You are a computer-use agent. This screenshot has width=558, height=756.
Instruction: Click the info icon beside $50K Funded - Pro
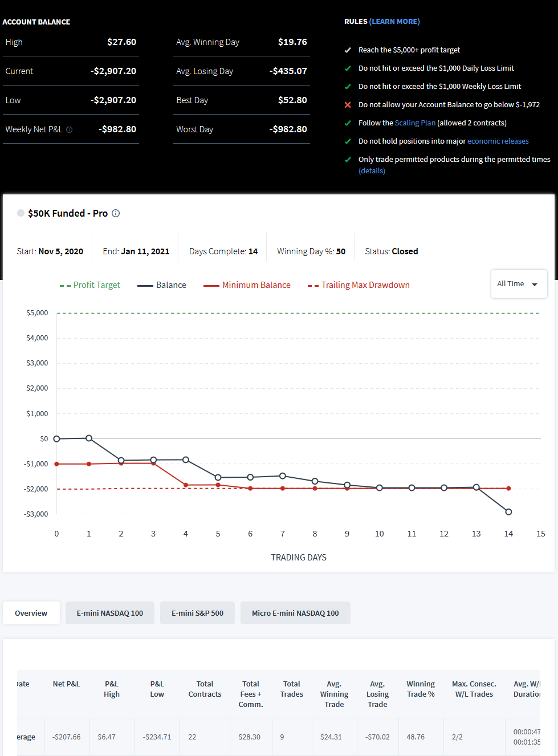coord(116,213)
